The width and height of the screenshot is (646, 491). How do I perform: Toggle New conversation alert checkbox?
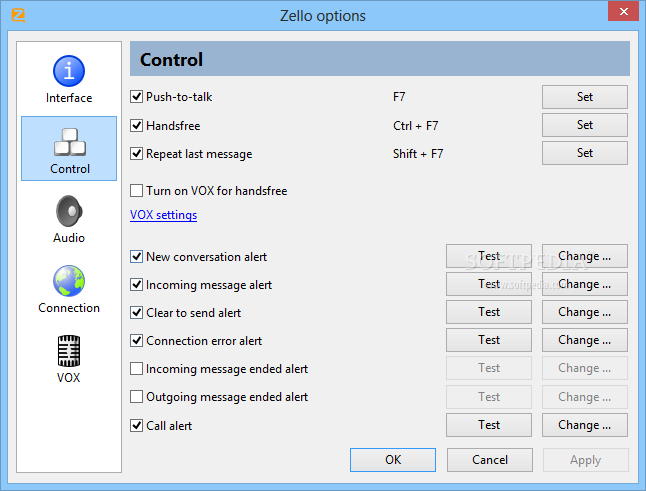tap(136, 257)
